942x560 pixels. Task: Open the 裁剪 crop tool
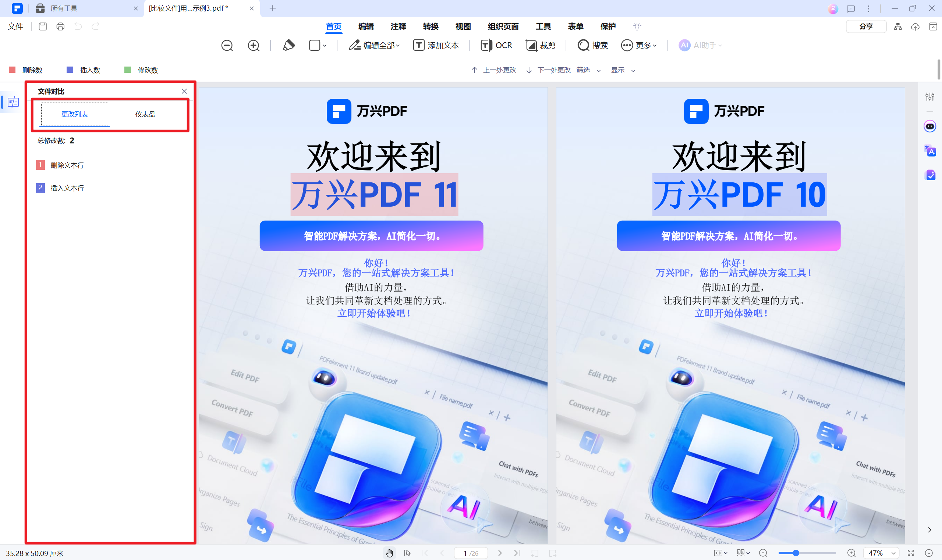(541, 45)
